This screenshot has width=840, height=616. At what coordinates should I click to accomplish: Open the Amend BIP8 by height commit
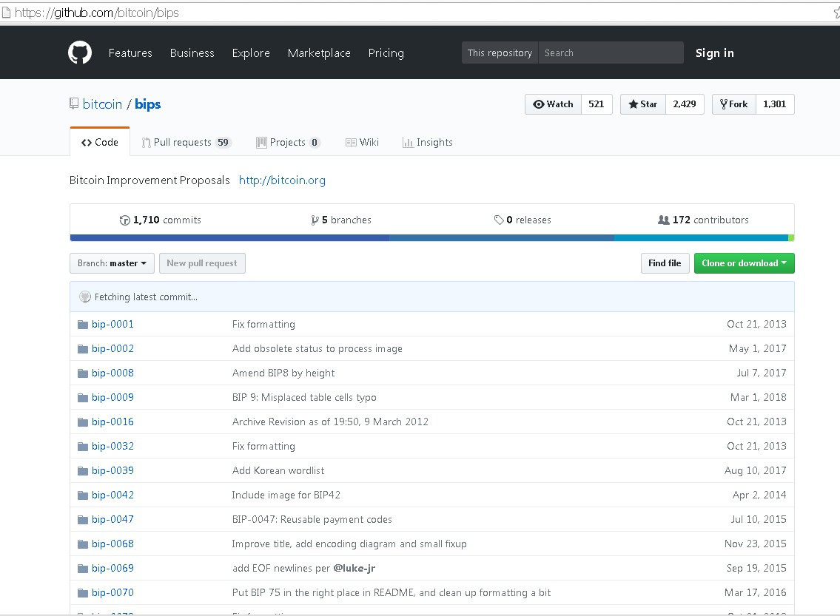pyautogui.click(x=283, y=373)
